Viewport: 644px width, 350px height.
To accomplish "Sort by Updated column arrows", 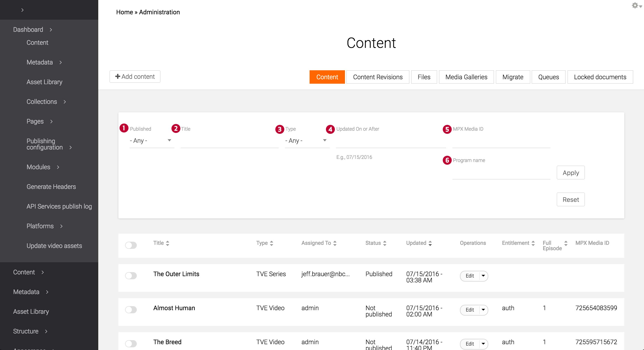I will [x=430, y=243].
